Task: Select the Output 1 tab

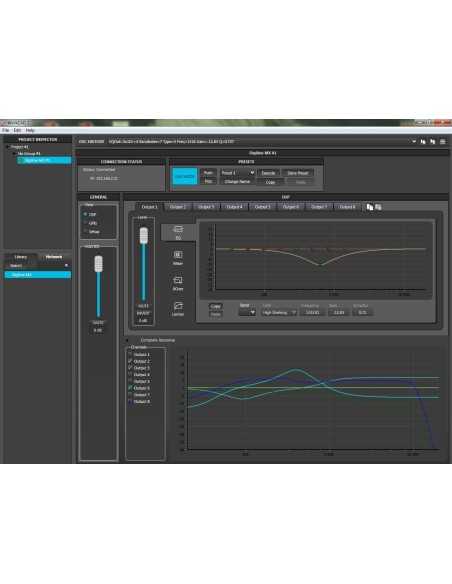Action: (149, 207)
